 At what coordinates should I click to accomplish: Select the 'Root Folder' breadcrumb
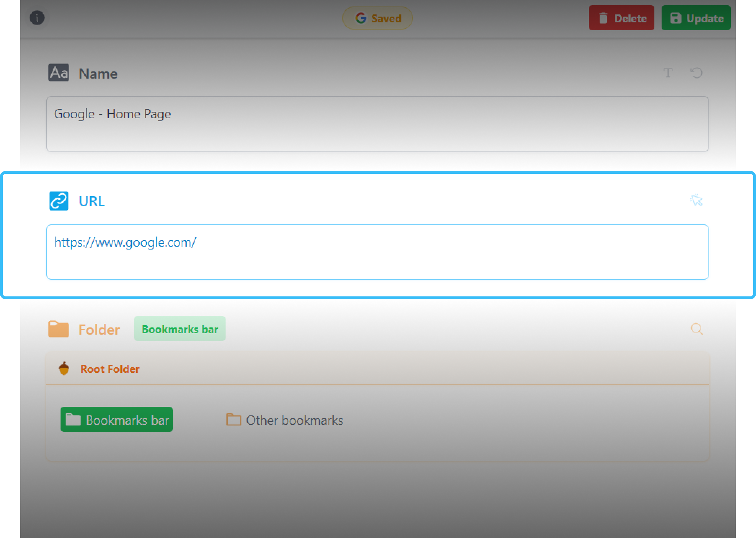[x=110, y=369]
